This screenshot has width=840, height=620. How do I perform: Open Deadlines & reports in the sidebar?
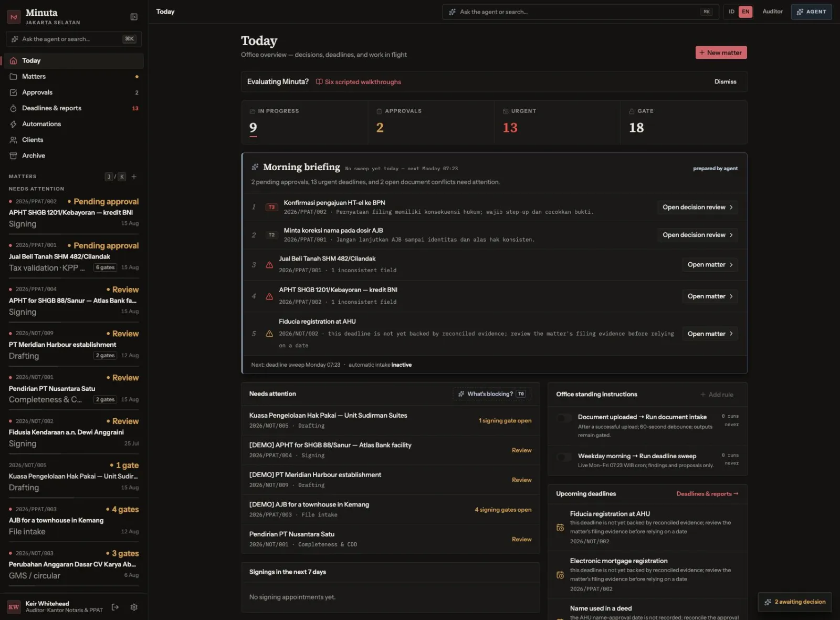[x=73, y=108]
